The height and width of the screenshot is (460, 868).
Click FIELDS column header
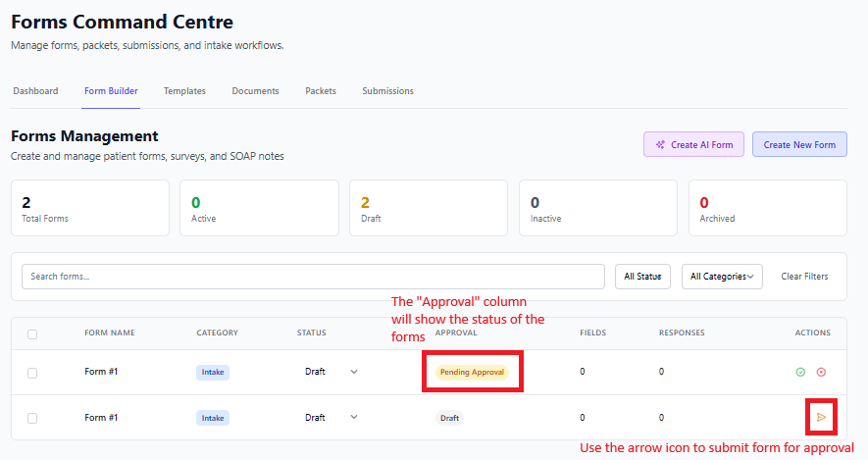click(x=592, y=332)
